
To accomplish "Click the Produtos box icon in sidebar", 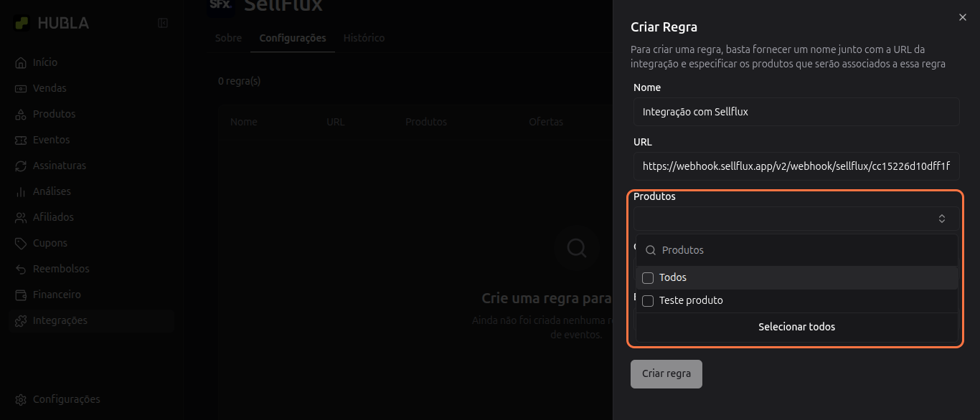I will (21, 115).
